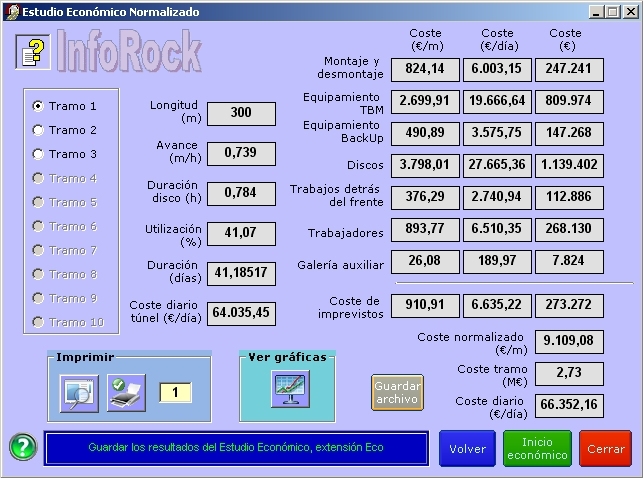643x478 pixels.
Task: Click the Longitud value field showing 300
Action: [240, 113]
